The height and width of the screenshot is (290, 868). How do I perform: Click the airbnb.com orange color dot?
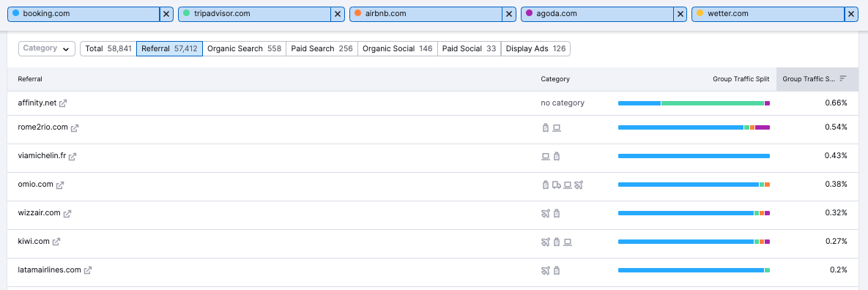(x=358, y=13)
